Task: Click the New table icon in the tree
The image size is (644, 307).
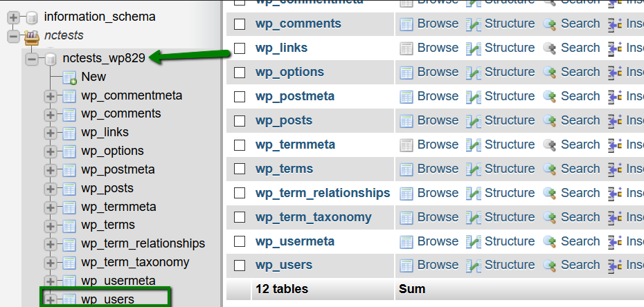Action: pos(69,77)
